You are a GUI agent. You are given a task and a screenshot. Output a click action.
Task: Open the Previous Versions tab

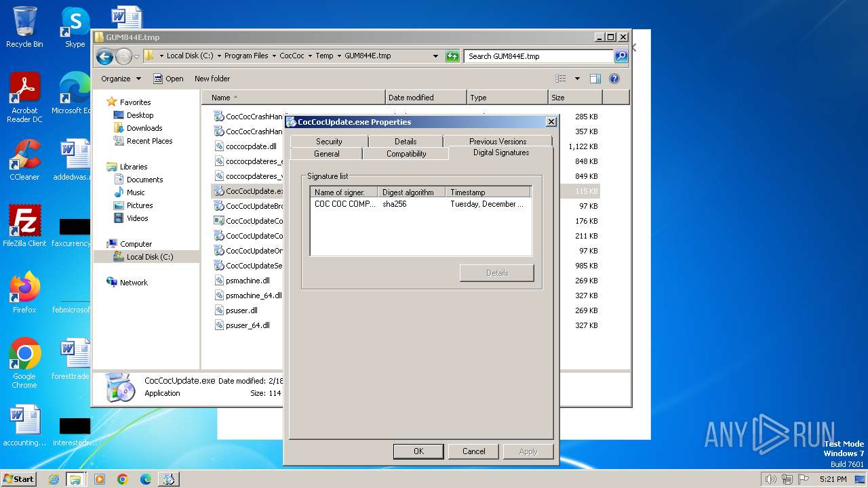tap(498, 141)
